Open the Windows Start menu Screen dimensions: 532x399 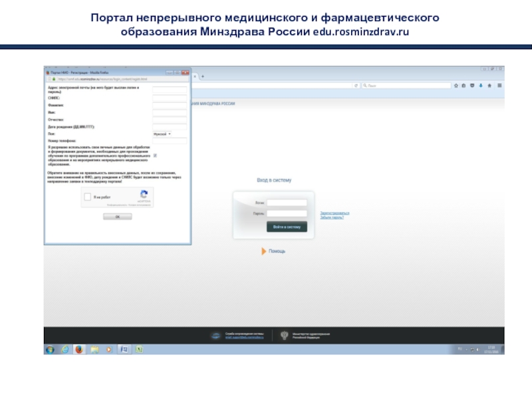[50, 349]
